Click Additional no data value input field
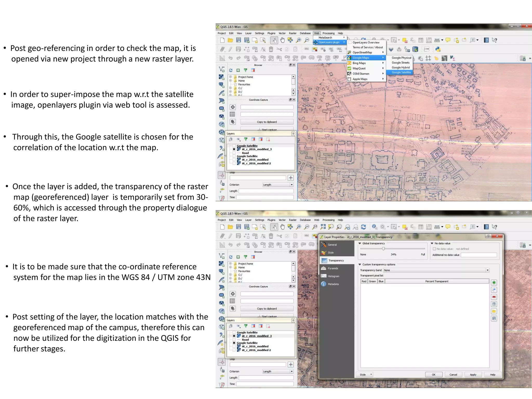Image resolution: width=532 pixels, height=399 pixels. click(x=479, y=255)
